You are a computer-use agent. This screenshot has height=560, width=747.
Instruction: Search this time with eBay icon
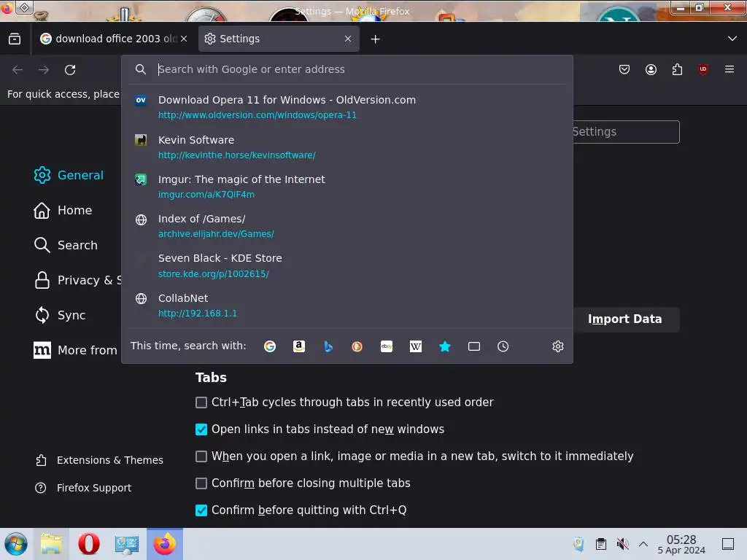click(387, 346)
